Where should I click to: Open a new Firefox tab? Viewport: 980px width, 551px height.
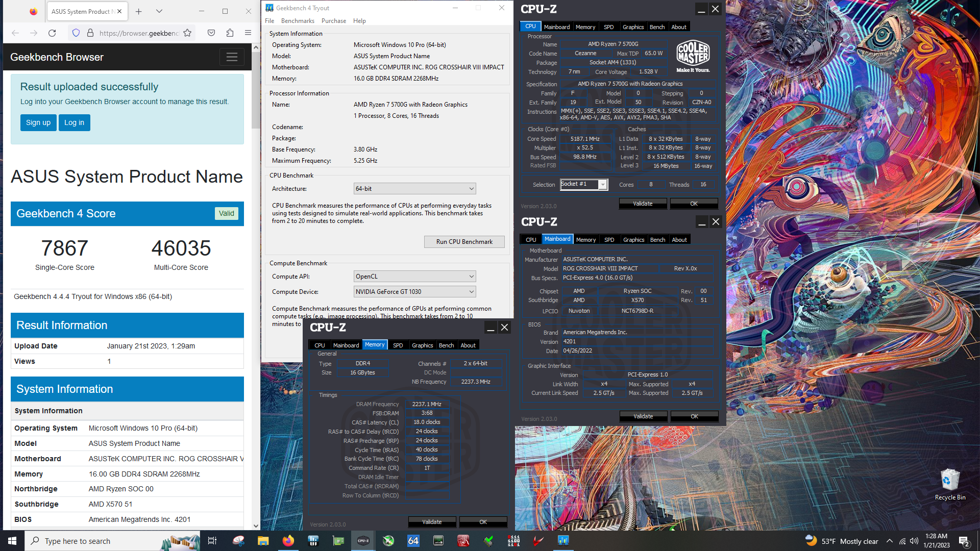[x=138, y=11]
